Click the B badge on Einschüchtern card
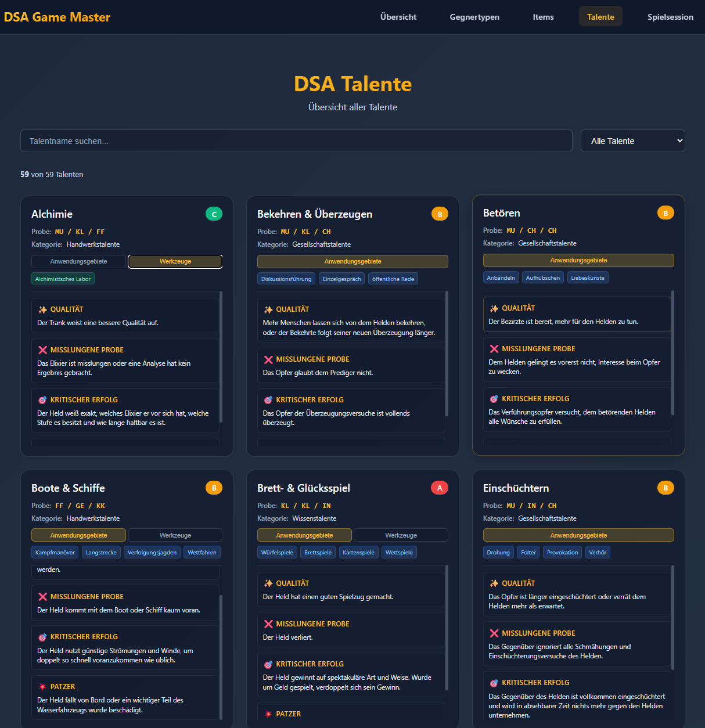The width and height of the screenshot is (705, 728). coord(665,488)
